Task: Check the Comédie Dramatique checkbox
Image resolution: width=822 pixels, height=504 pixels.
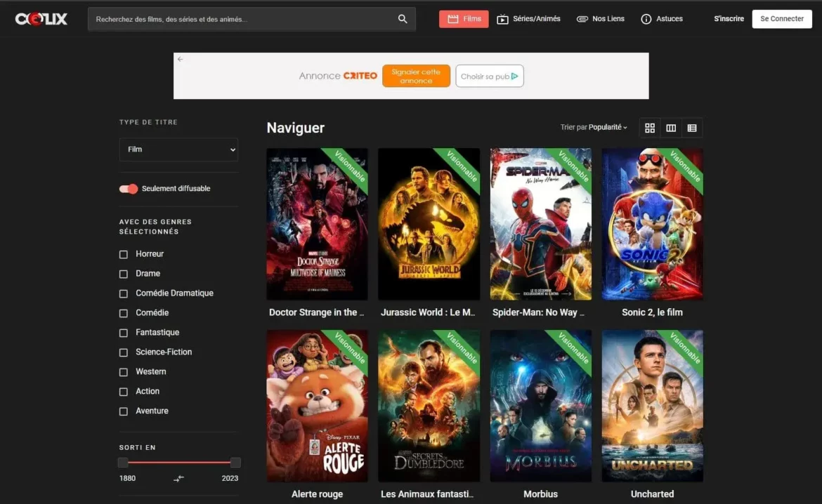Action: (123, 293)
